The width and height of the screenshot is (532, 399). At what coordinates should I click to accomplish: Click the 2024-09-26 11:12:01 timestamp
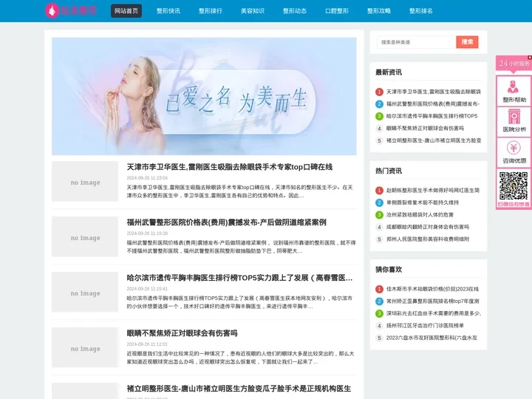click(x=147, y=344)
